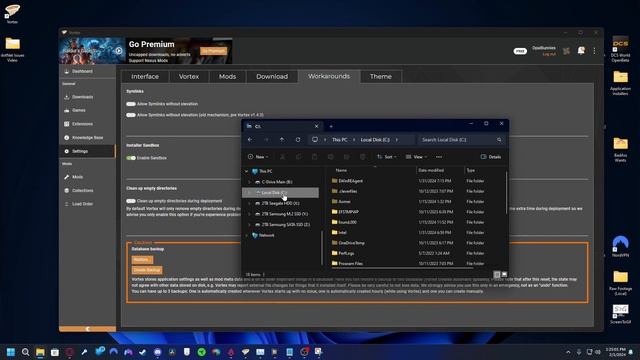Refresh the File Explorer view
The height and width of the screenshot is (360, 640).
[298, 140]
